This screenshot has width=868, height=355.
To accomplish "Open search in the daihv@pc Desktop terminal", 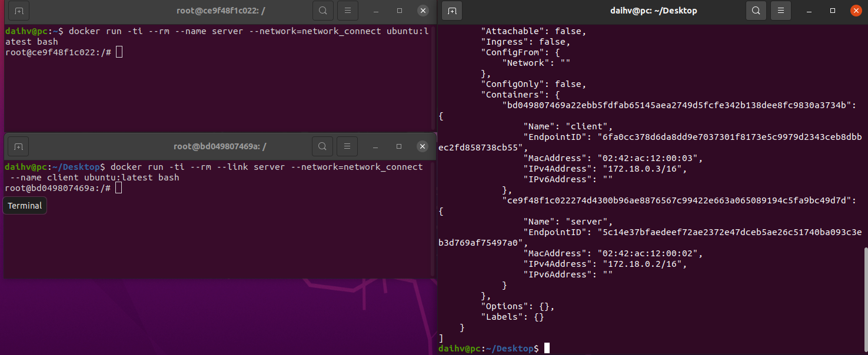I will click(x=756, y=10).
